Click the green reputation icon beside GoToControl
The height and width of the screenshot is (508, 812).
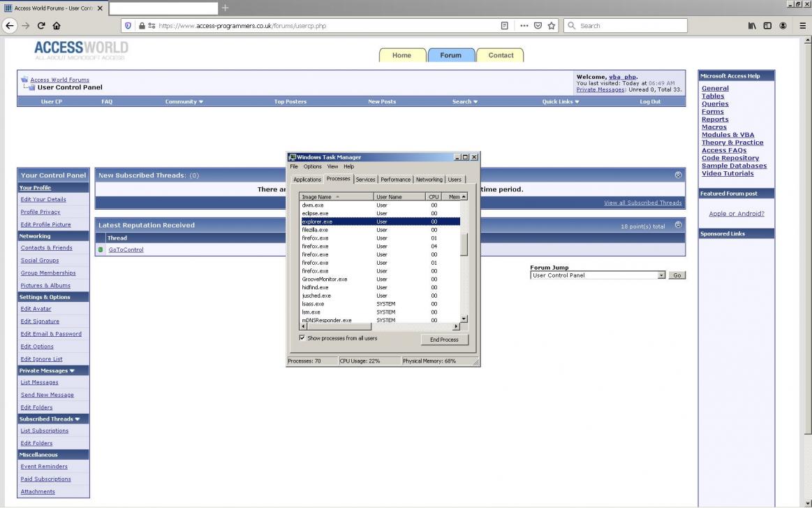click(x=101, y=249)
